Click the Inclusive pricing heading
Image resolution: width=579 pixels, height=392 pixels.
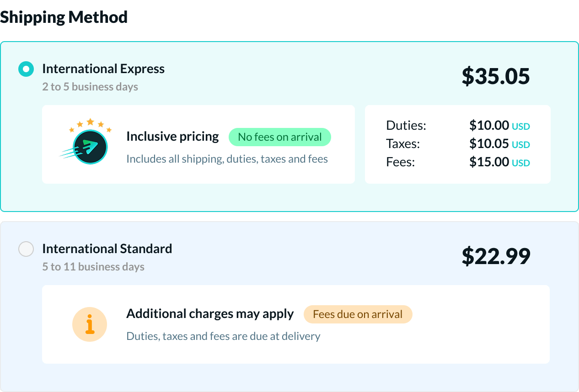click(x=172, y=137)
